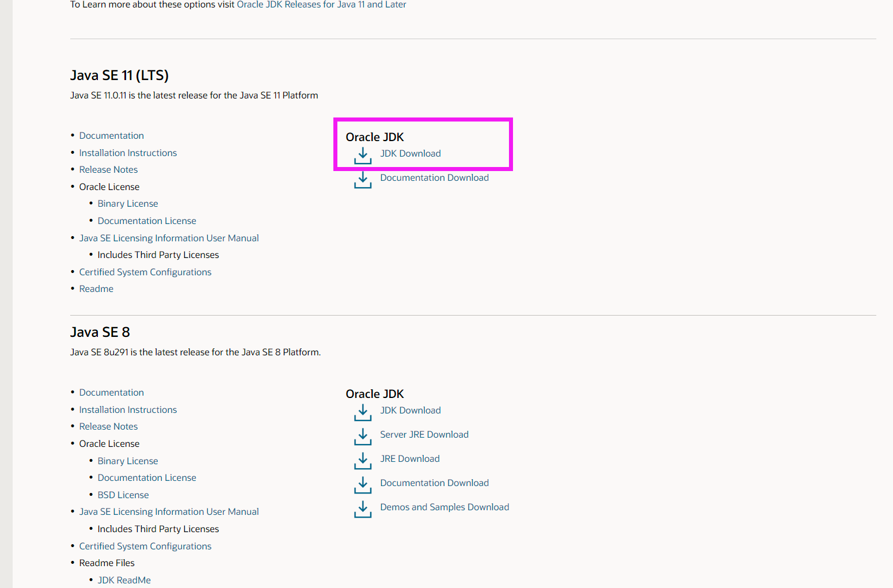Click the download icon beside JRE Download
Screen dimensions: 893x588
tap(363, 461)
